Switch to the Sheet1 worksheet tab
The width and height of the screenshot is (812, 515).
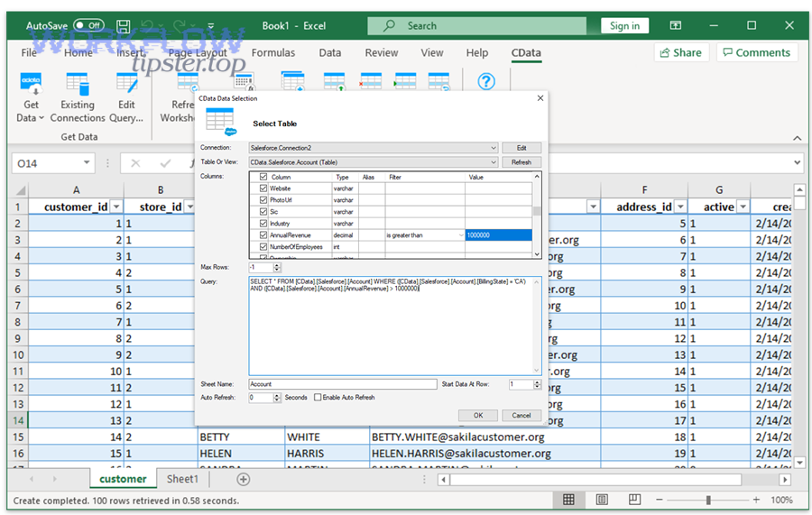tap(182, 480)
